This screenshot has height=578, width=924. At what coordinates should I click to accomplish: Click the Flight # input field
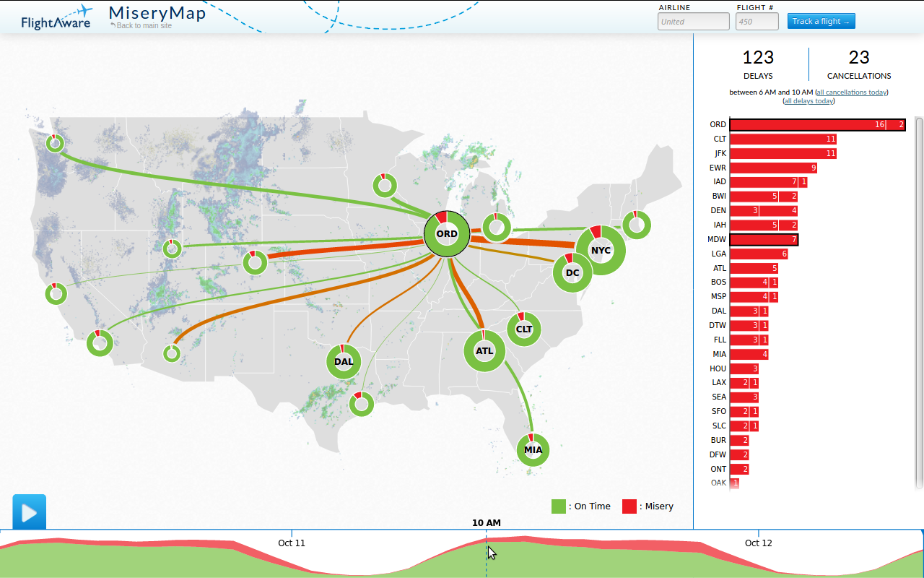tap(757, 22)
